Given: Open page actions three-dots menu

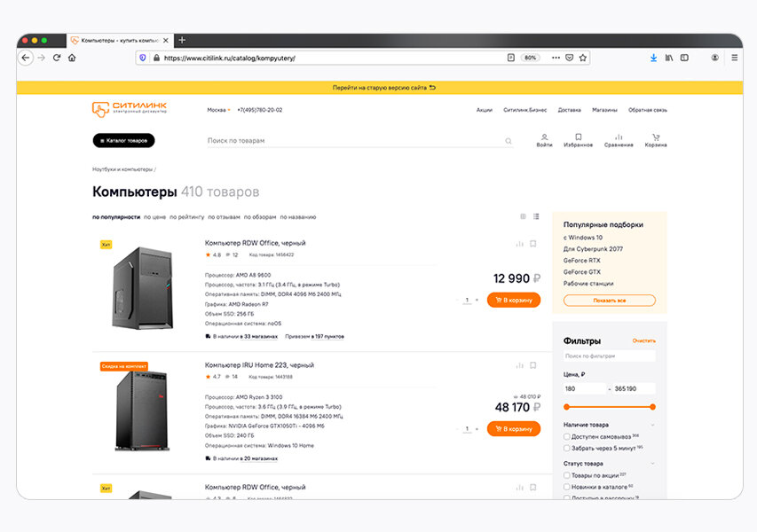Looking at the screenshot, I should (x=556, y=58).
